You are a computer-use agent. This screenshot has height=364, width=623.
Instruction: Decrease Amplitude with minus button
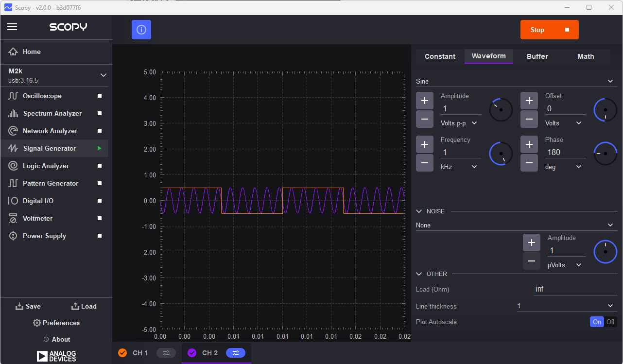[425, 119]
